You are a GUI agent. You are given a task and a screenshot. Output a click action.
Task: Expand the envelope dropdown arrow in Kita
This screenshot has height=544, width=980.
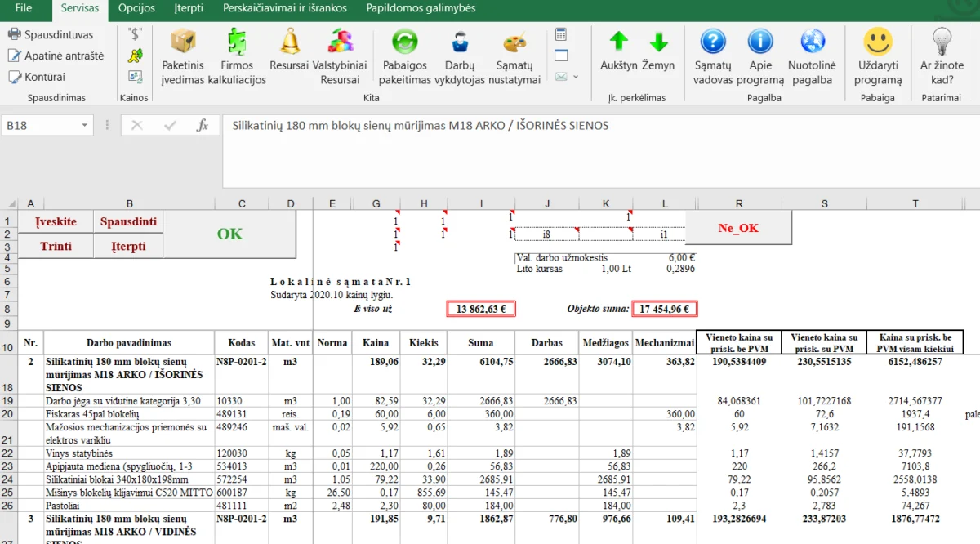(x=576, y=77)
